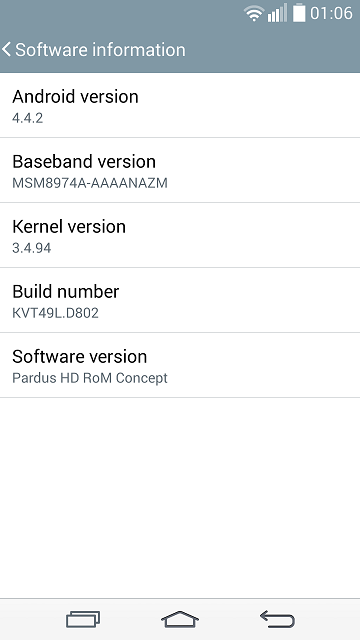Tap the KVT49L.D802 build value
The width and height of the screenshot is (360, 640).
point(56,313)
